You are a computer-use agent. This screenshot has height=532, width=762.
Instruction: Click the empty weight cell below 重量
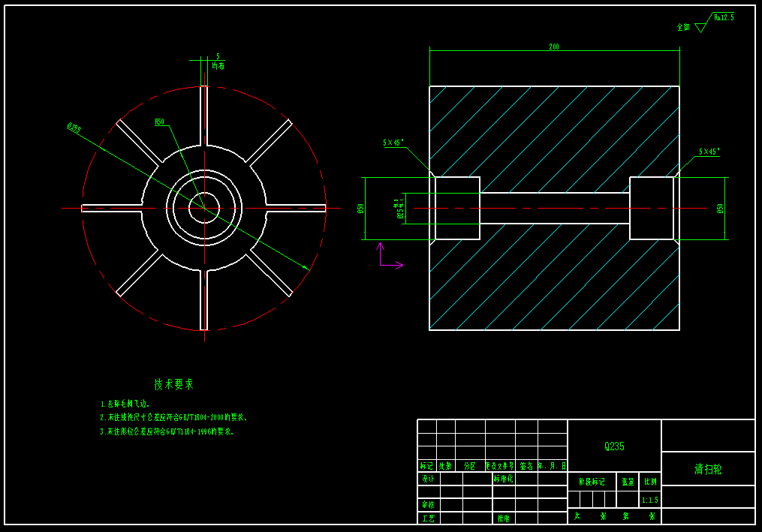click(x=628, y=500)
